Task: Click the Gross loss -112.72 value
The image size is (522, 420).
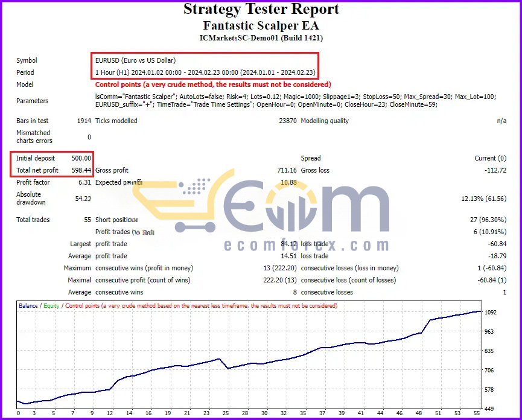Action: coord(495,170)
